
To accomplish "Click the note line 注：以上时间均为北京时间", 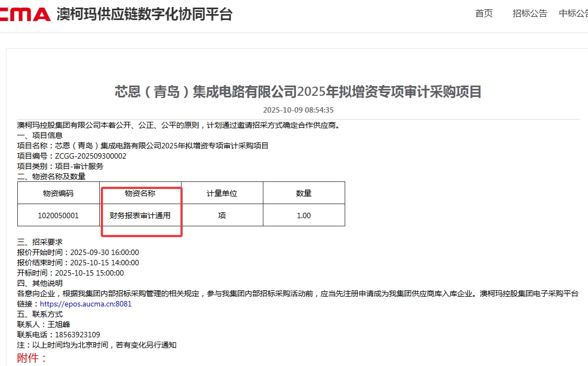I will [x=97, y=345].
